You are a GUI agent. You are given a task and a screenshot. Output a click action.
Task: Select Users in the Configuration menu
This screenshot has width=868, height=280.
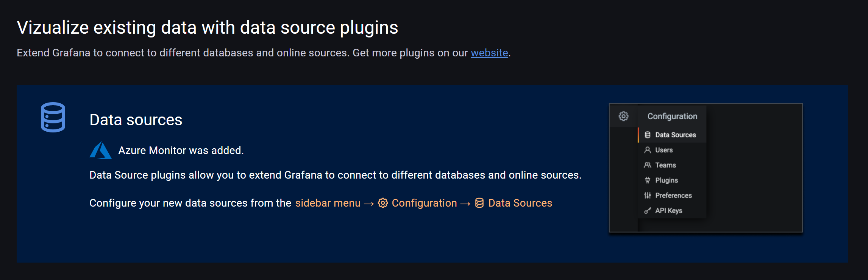(672, 150)
